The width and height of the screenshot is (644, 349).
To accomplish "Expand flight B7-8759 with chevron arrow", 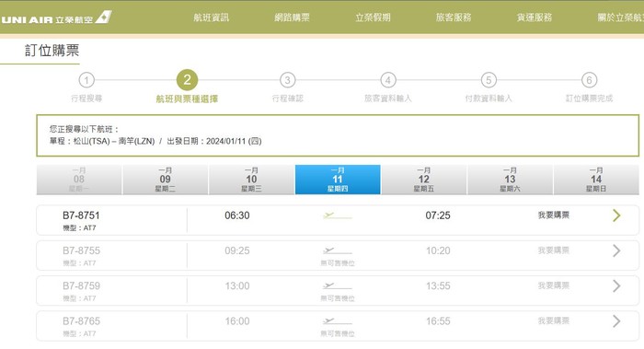I will coord(616,286).
